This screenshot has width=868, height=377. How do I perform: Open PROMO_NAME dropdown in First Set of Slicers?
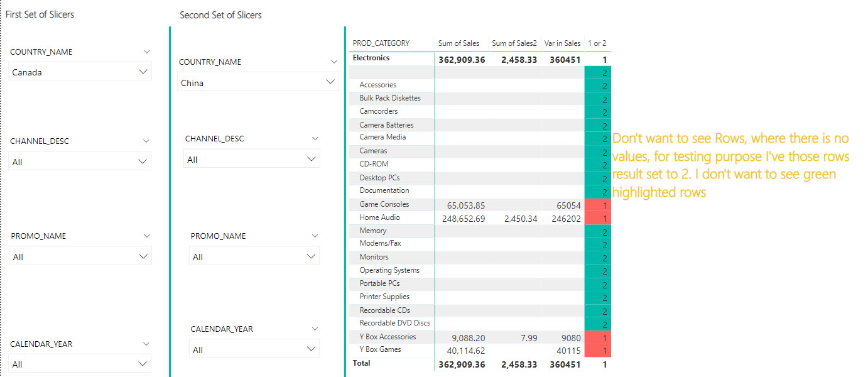[80, 256]
